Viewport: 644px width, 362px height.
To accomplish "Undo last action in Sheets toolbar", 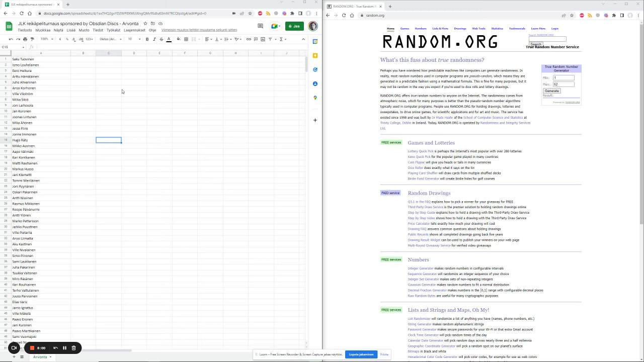I will coord(11,39).
